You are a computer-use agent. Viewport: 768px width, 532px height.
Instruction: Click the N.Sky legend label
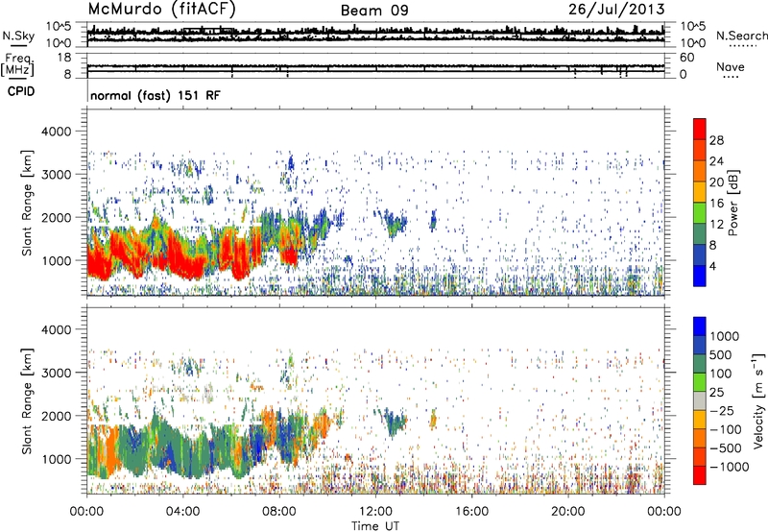click(18, 36)
